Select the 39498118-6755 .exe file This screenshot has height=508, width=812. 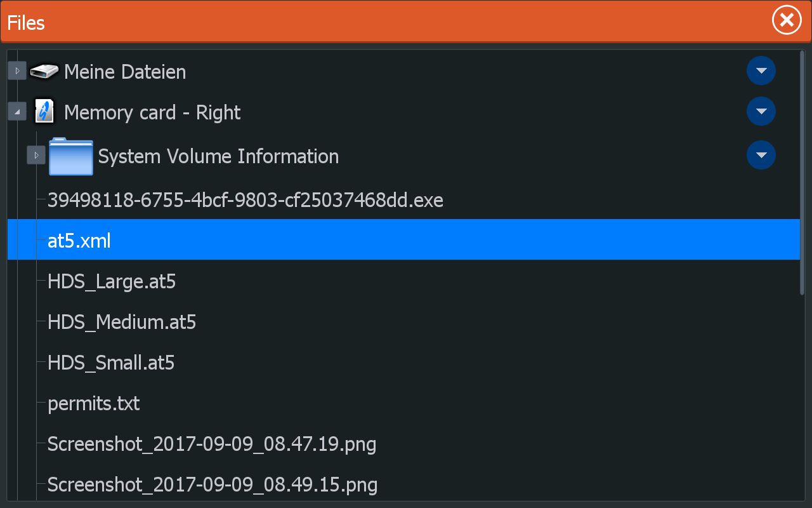(x=245, y=201)
